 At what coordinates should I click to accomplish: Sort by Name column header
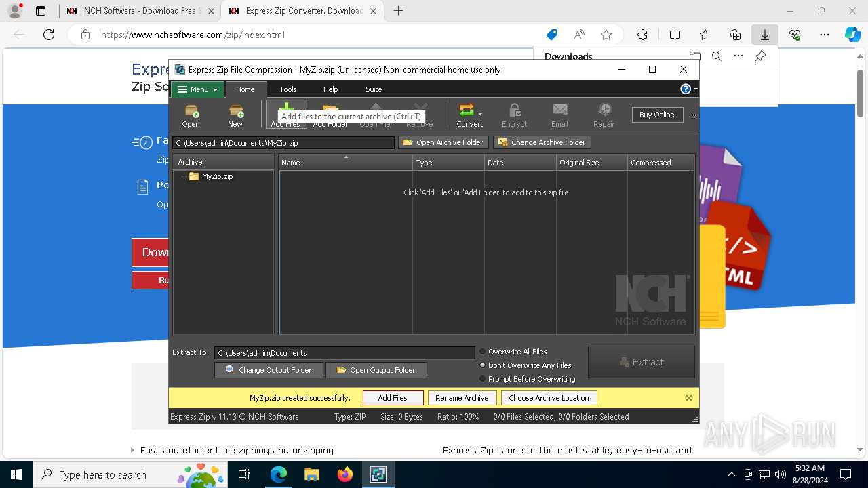[x=345, y=162]
